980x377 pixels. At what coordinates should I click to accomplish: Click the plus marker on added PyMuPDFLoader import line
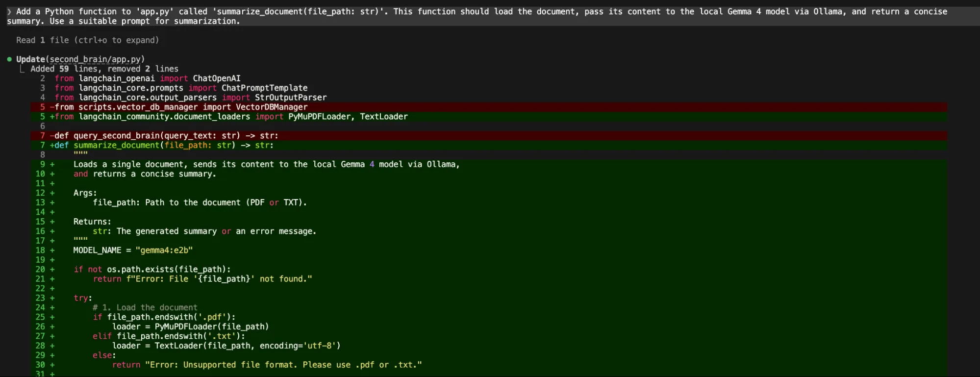(52, 117)
